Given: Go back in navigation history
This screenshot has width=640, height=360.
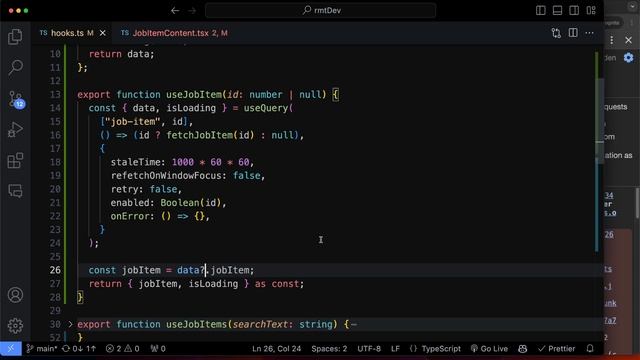Looking at the screenshot, I should [x=175, y=11].
